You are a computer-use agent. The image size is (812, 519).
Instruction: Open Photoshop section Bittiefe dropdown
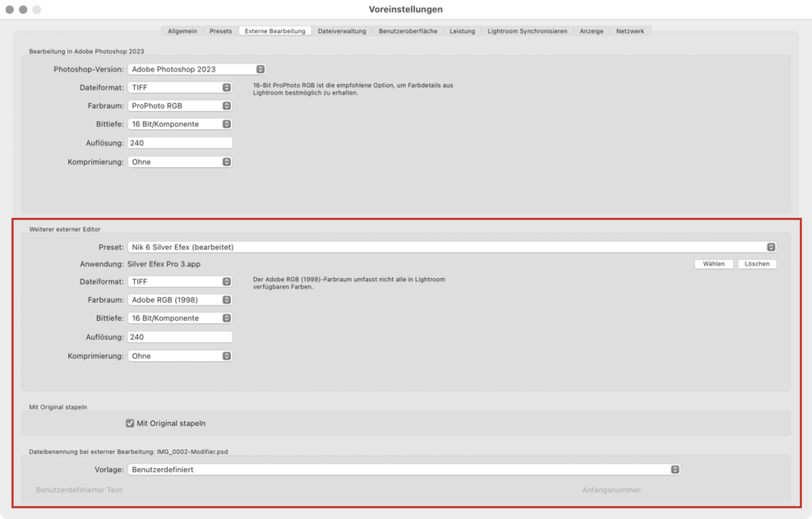pos(180,124)
